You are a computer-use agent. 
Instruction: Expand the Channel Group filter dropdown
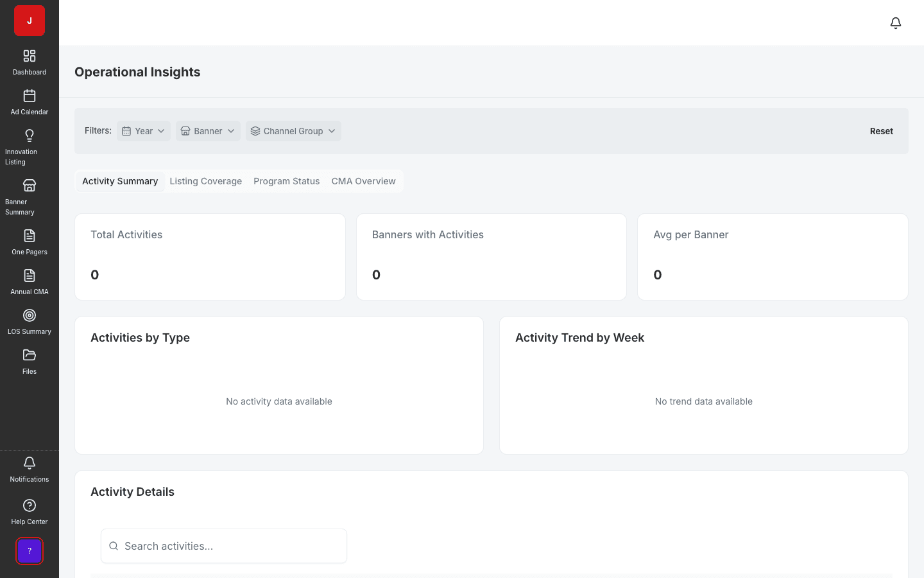[293, 131]
